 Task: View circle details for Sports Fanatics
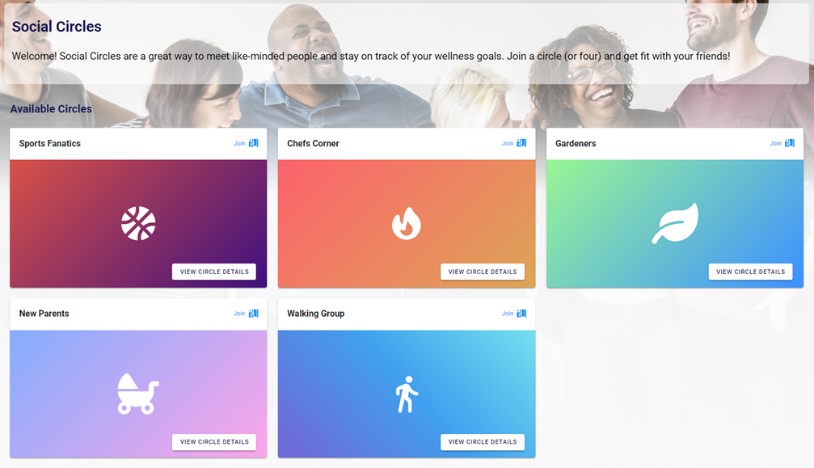(x=214, y=271)
